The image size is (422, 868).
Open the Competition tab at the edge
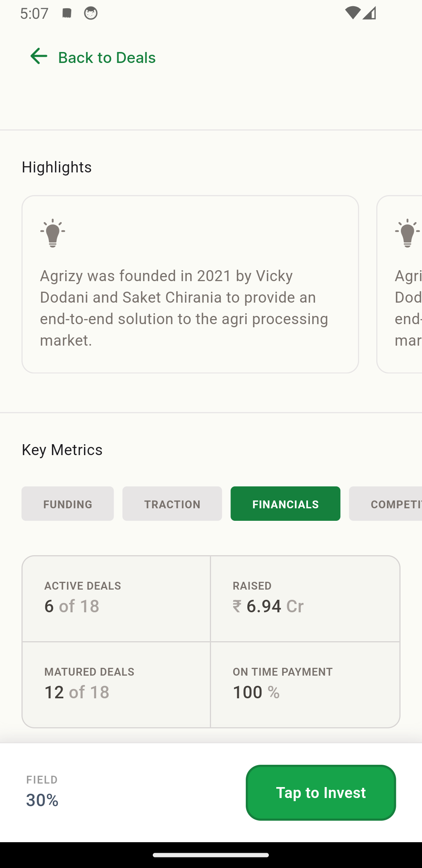[x=385, y=504]
